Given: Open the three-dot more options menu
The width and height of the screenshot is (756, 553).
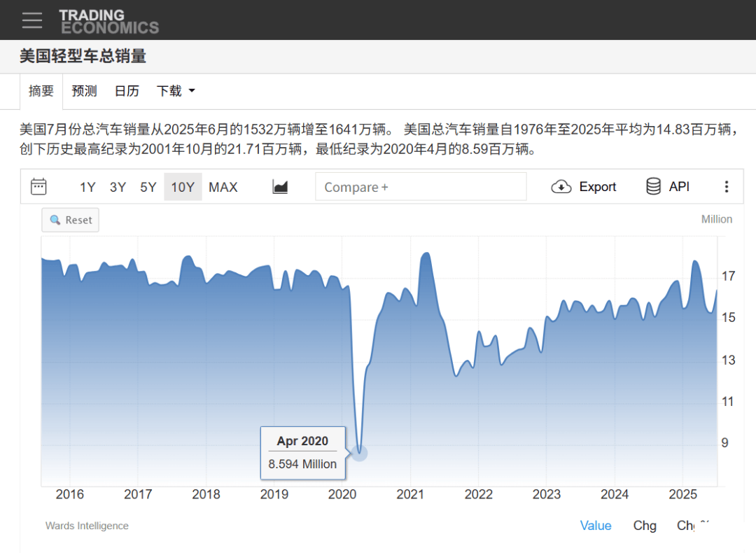Looking at the screenshot, I should [726, 187].
